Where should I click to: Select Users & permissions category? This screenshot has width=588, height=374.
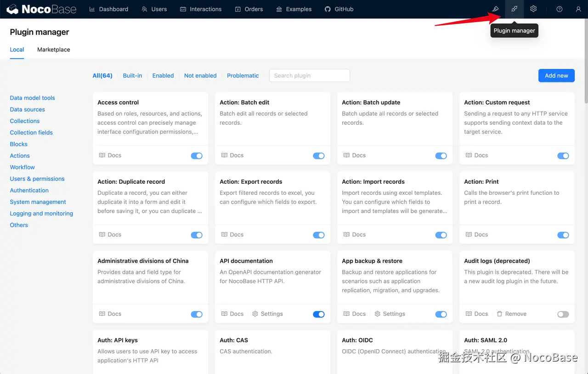pos(37,179)
